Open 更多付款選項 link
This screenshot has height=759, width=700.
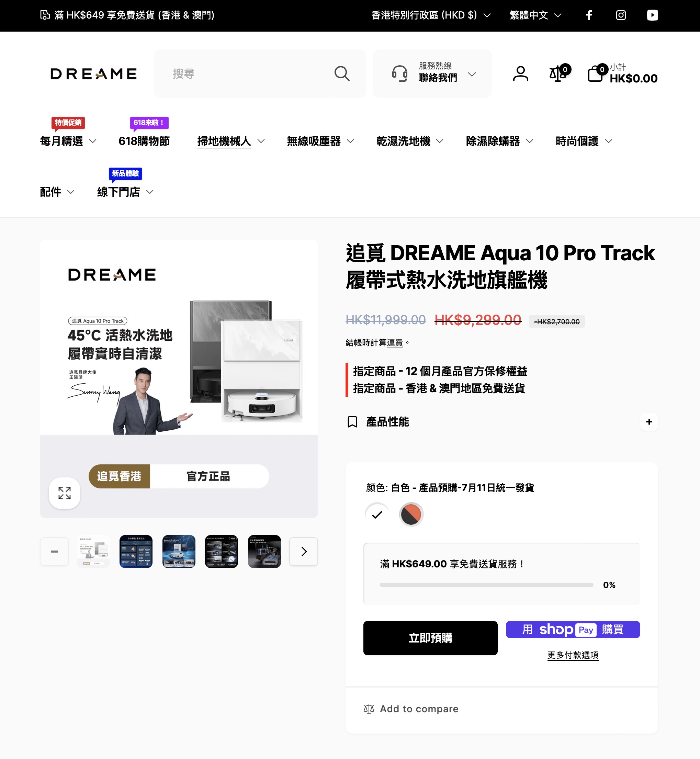point(573,655)
